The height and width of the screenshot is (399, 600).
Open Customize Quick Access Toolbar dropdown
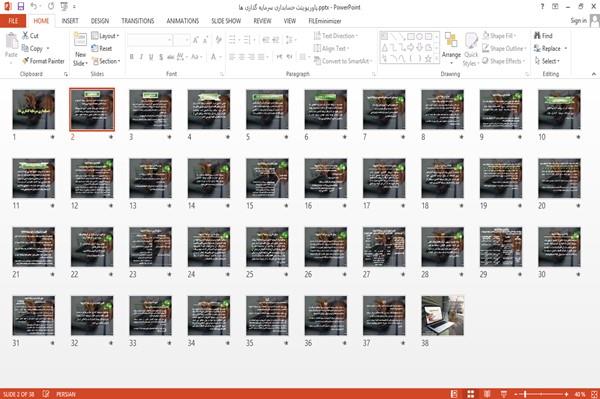[x=74, y=7]
